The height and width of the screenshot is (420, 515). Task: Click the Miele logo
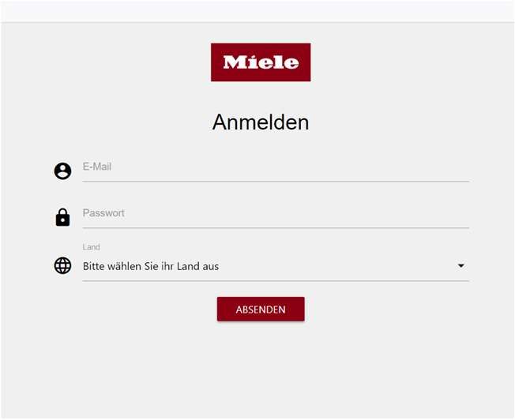[x=261, y=62]
